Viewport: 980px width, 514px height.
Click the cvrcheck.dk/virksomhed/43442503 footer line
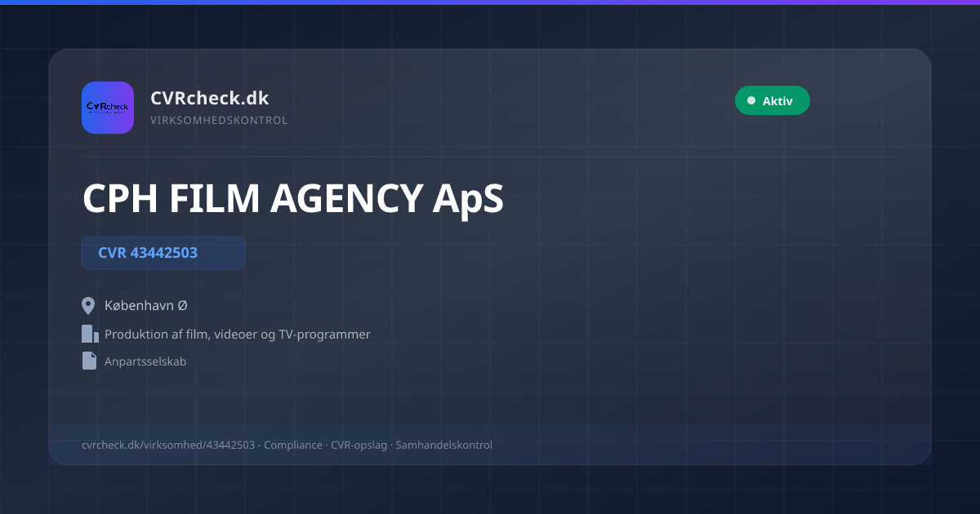click(x=287, y=445)
